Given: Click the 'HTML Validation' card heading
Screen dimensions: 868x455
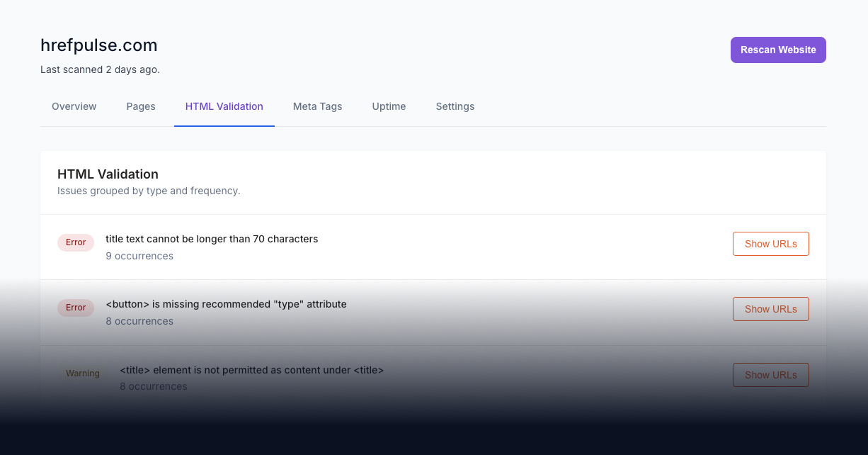Looking at the screenshot, I should 108,174.
